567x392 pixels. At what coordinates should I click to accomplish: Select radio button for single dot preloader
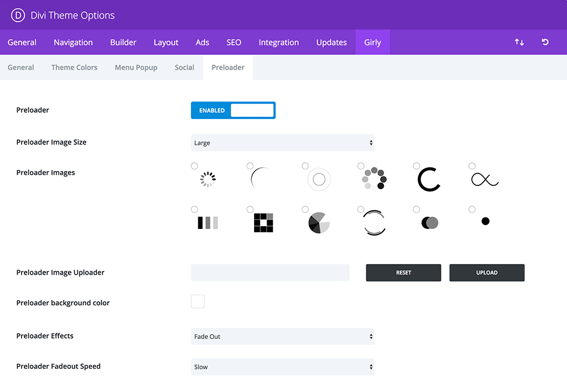click(x=472, y=209)
